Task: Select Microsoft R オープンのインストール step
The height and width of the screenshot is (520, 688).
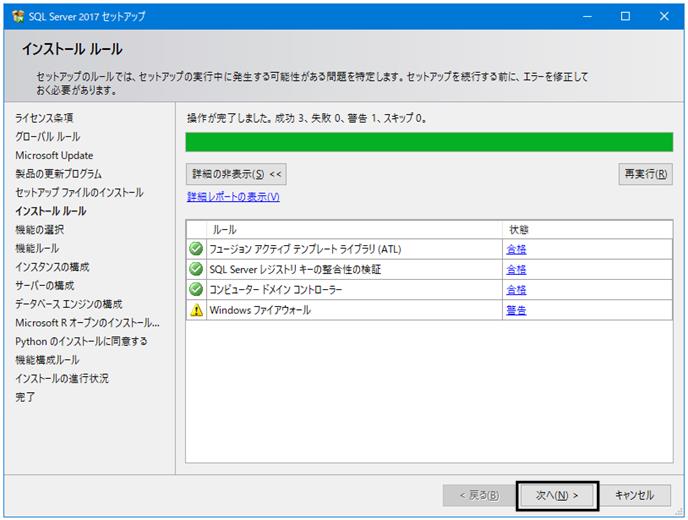Action: [87, 323]
